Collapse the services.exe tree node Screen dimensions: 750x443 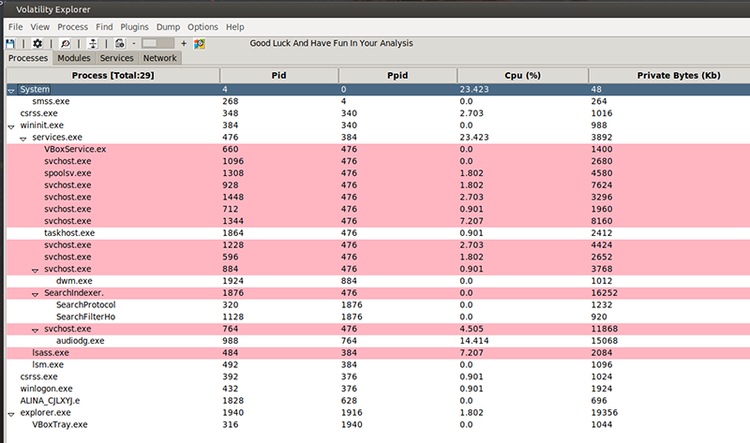click(23, 138)
